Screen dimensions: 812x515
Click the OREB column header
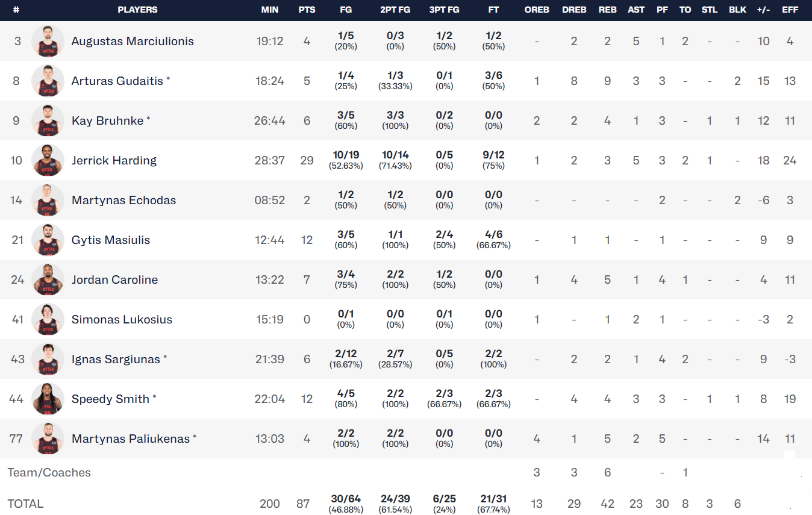537,10
